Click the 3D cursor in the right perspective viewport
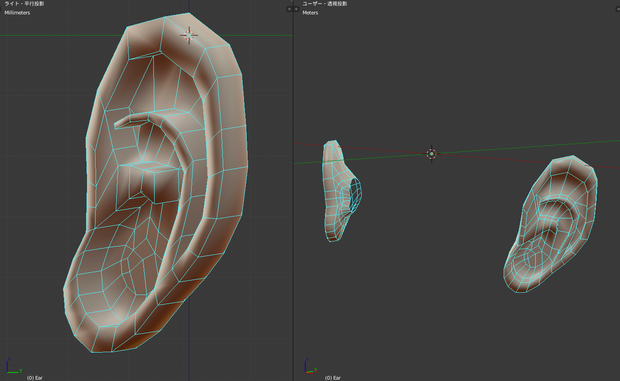 (431, 154)
